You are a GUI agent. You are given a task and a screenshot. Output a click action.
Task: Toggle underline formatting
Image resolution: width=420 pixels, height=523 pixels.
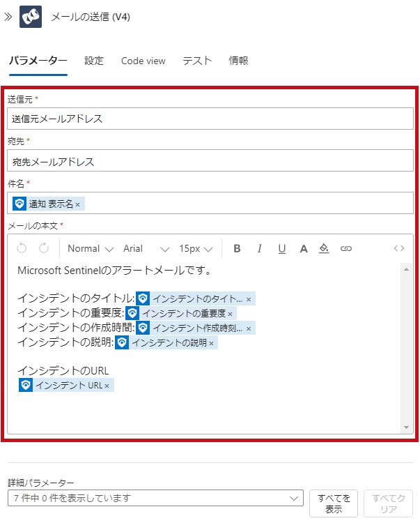(x=282, y=248)
